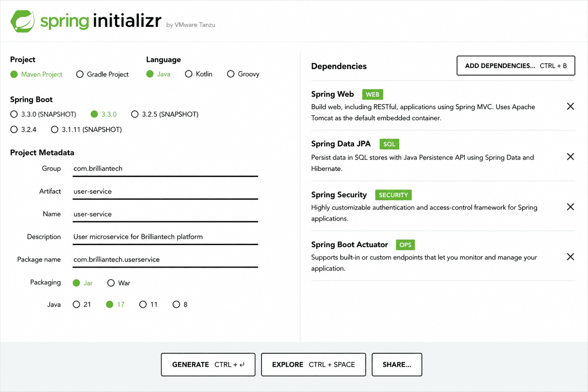Select Java language option

(x=158, y=74)
